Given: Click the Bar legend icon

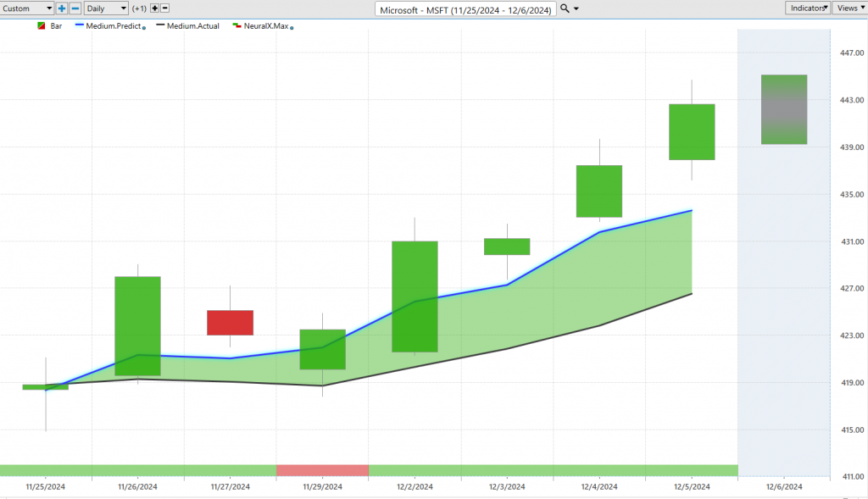Looking at the screenshot, I should [x=42, y=26].
